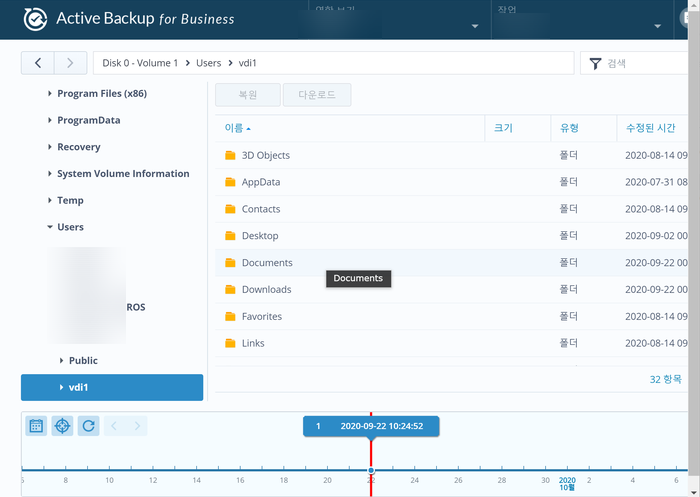Expand the vdi1 tree node arrow

(x=61, y=387)
